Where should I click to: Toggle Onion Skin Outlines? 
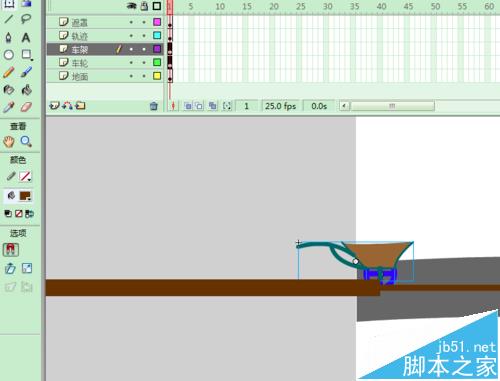[x=199, y=106]
